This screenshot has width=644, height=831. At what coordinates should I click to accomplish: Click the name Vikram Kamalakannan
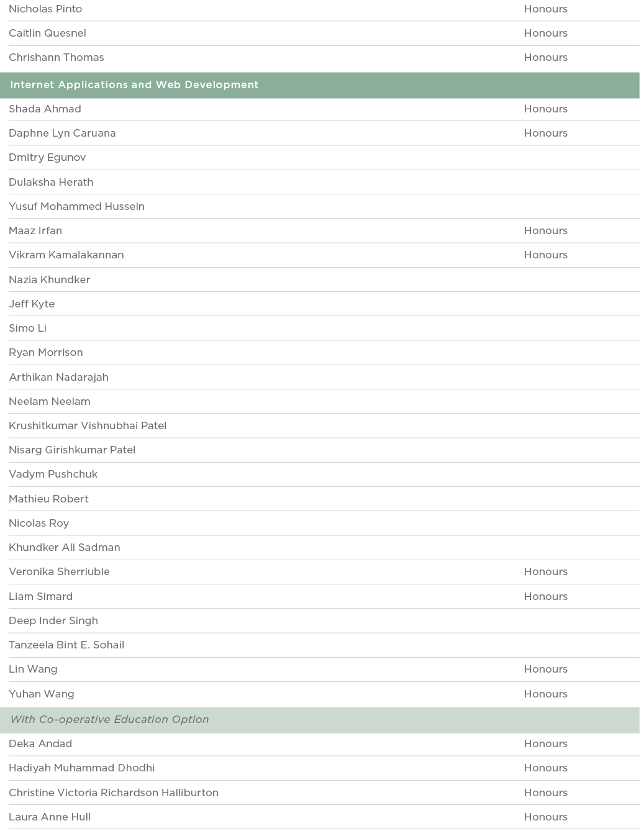66,255
